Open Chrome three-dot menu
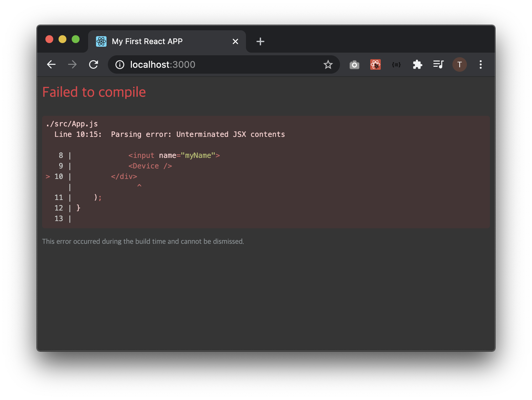Viewport: 532px width, 400px height. click(481, 64)
